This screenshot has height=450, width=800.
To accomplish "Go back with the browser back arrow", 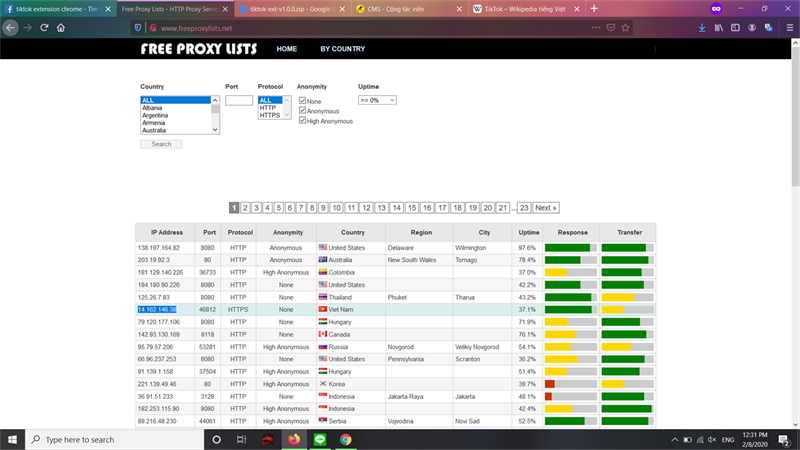I will 10,28.
